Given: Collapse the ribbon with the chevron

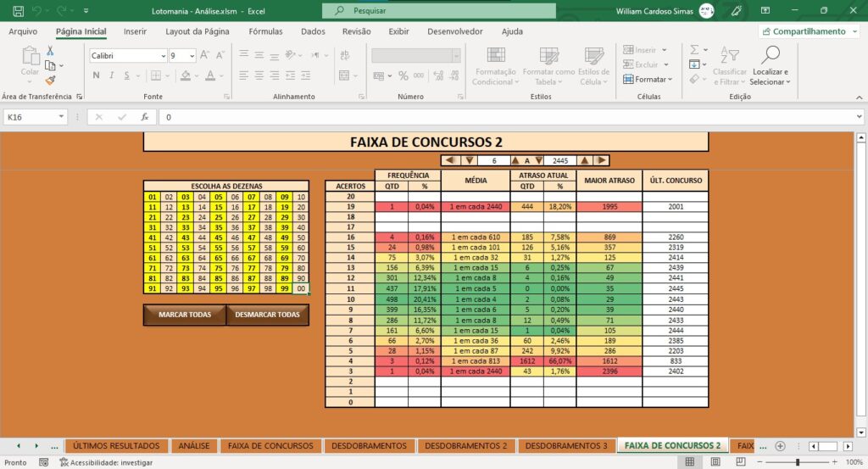Looking at the screenshot, I should click(860, 98).
